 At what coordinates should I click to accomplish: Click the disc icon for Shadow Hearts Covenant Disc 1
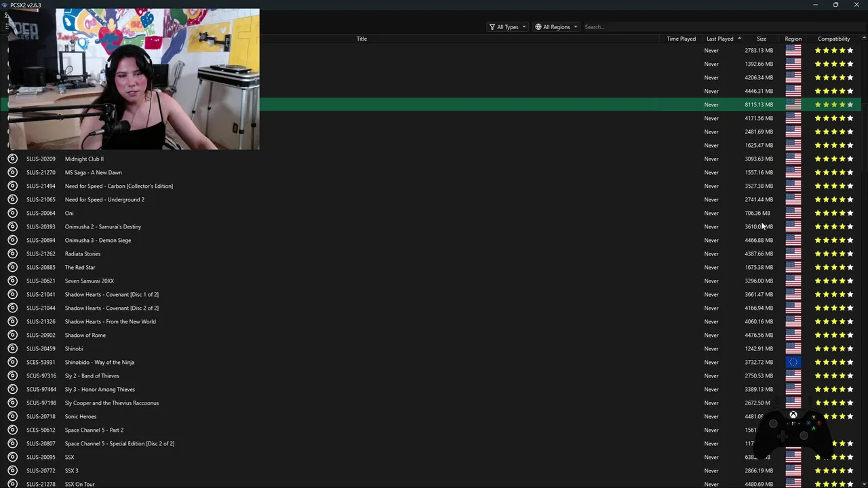coord(12,294)
